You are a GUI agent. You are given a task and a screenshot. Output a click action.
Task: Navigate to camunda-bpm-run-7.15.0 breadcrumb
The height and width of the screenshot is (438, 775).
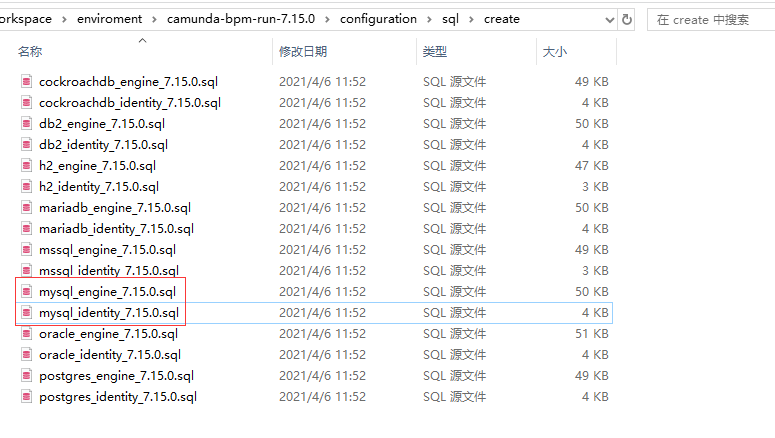pos(241,19)
